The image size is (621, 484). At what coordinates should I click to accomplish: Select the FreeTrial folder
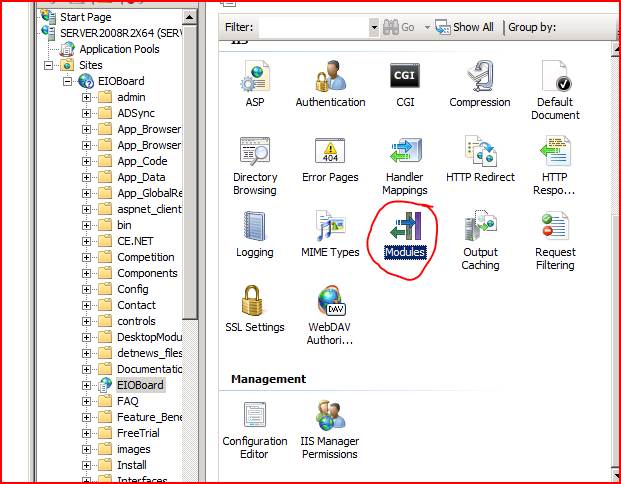[x=138, y=433]
